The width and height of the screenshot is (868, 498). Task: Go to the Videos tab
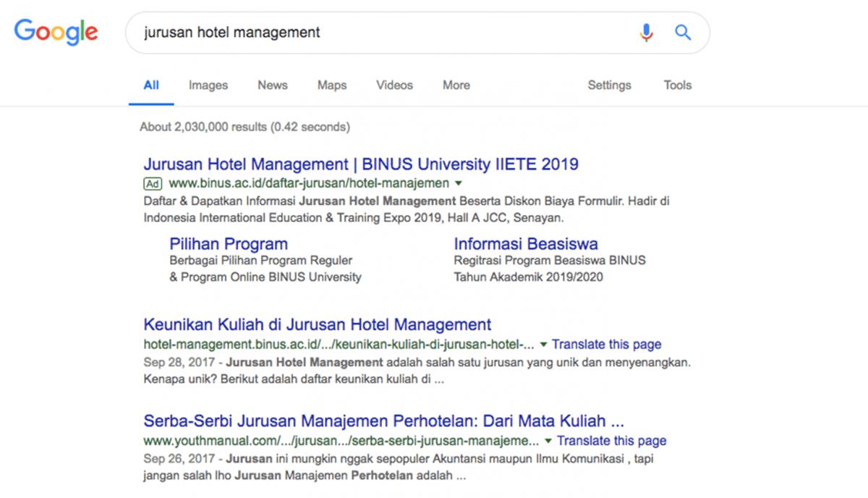(394, 85)
